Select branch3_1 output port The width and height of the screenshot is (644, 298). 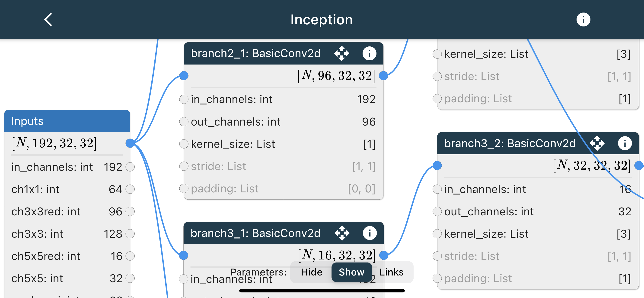pos(383,255)
